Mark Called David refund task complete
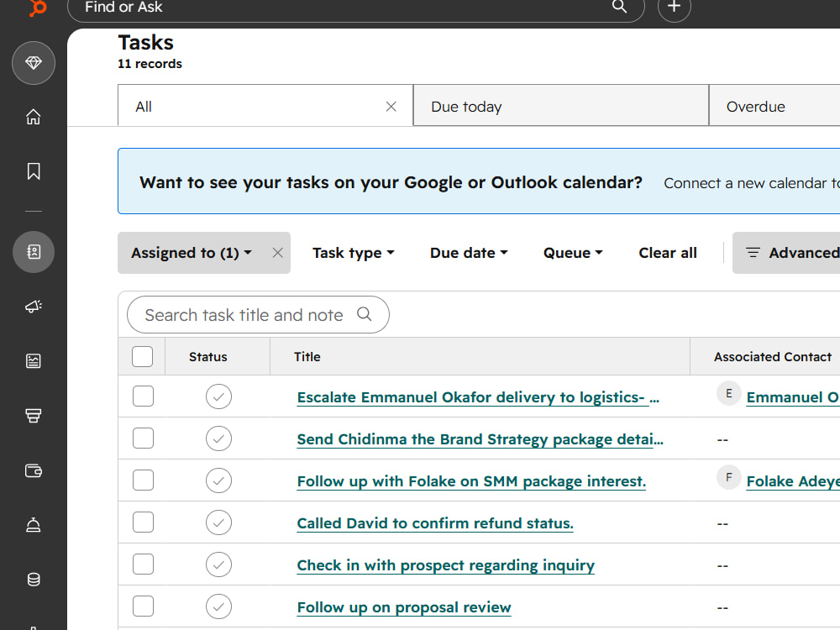 click(x=218, y=522)
